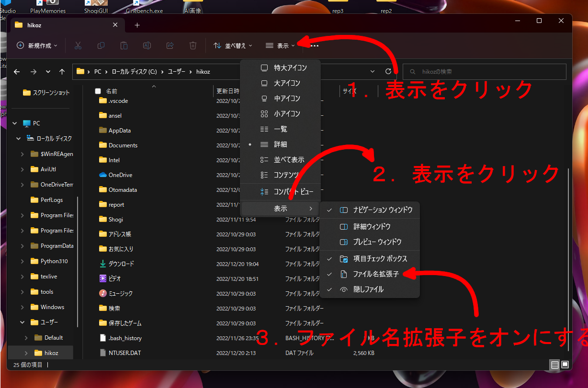The height and width of the screenshot is (388, 588).
Task: Select PerfLogs in navigation tree
Action: 46,200
